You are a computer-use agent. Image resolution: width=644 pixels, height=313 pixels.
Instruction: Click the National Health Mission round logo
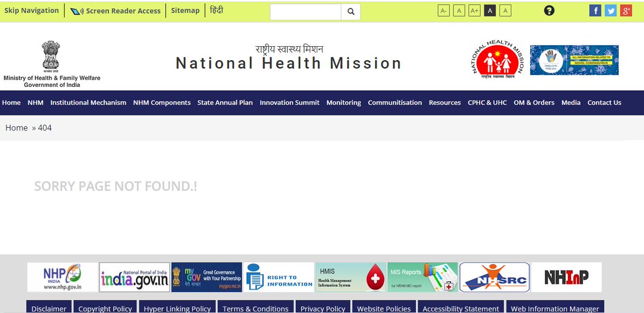coord(497,60)
